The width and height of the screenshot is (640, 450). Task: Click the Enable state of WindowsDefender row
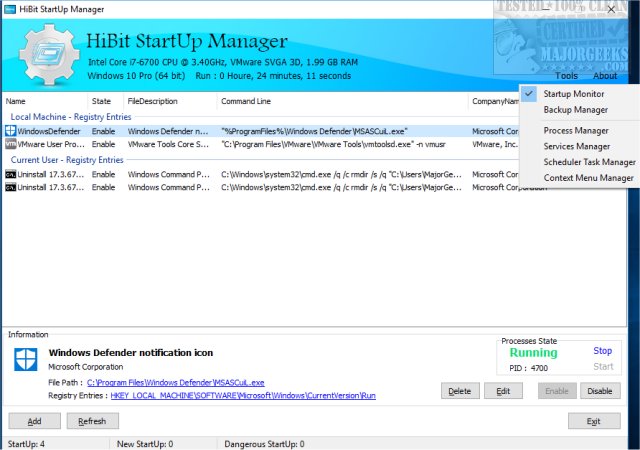pos(103,131)
